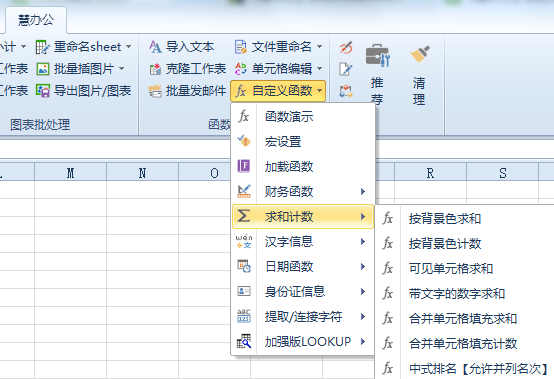Select 合并单元格填充计数 function
This screenshot has height=379, width=554.
pyautogui.click(x=464, y=344)
